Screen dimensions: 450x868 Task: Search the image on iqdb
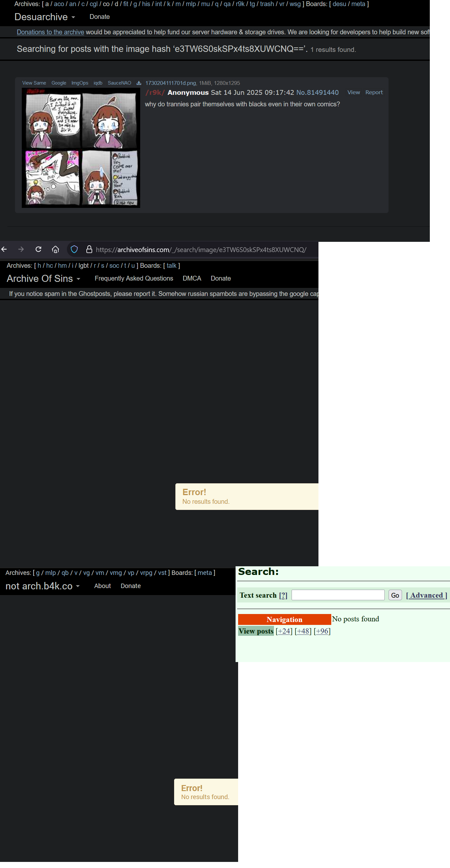pos(98,83)
